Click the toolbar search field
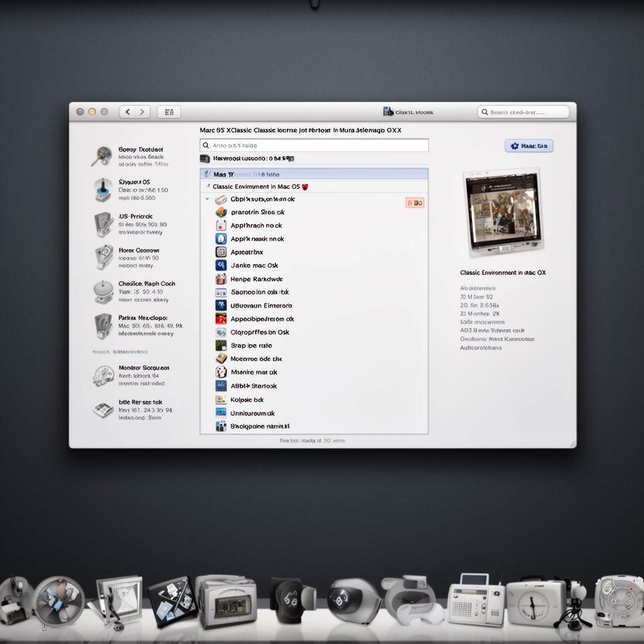The height and width of the screenshot is (644, 644). pyautogui.click(x=523, y=112)
